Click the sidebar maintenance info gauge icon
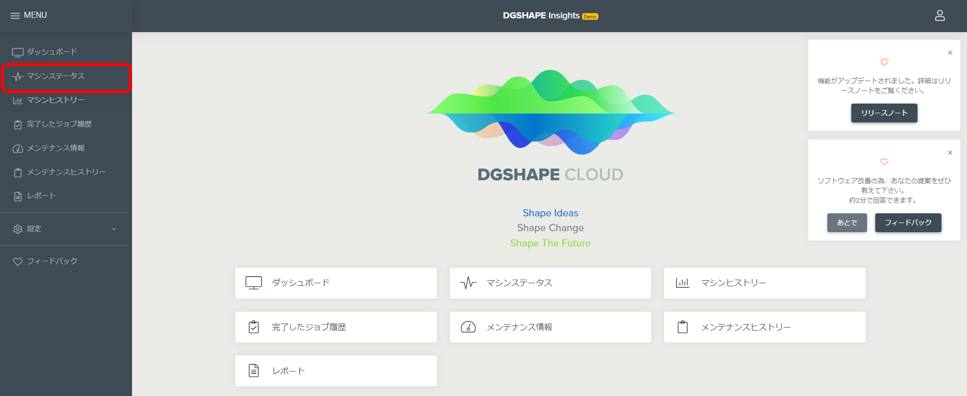The image size is (967, 396). coord(18,149)
